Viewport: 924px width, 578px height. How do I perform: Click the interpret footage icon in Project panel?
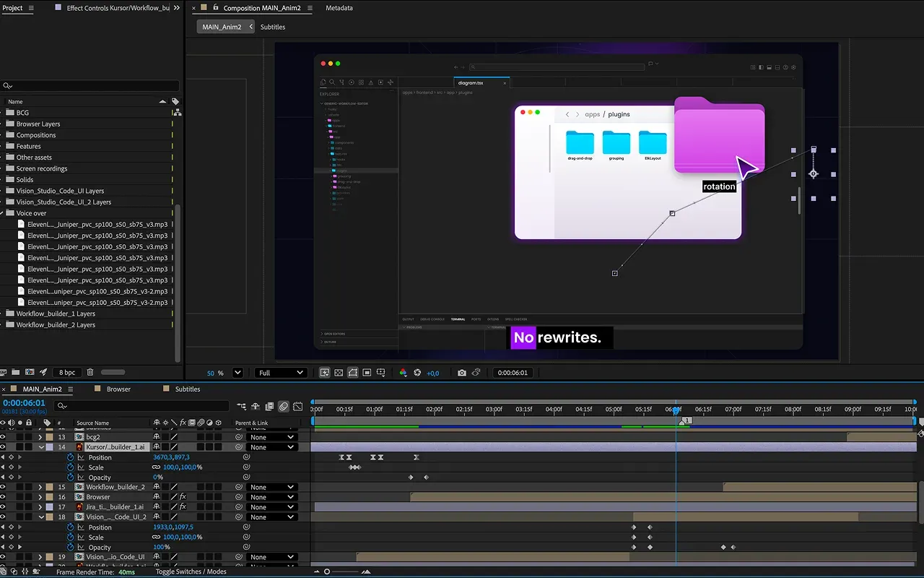point(3,372)
